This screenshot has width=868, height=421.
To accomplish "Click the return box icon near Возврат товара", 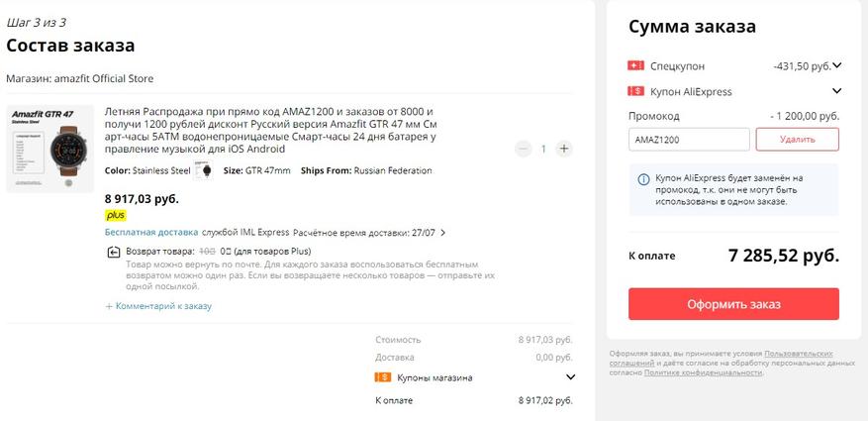I will click(x=114, y=253).
